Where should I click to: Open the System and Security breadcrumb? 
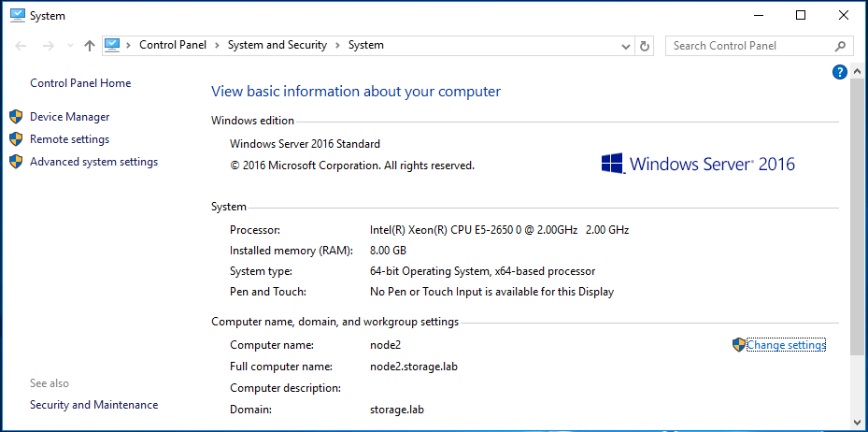click(277, 46)
